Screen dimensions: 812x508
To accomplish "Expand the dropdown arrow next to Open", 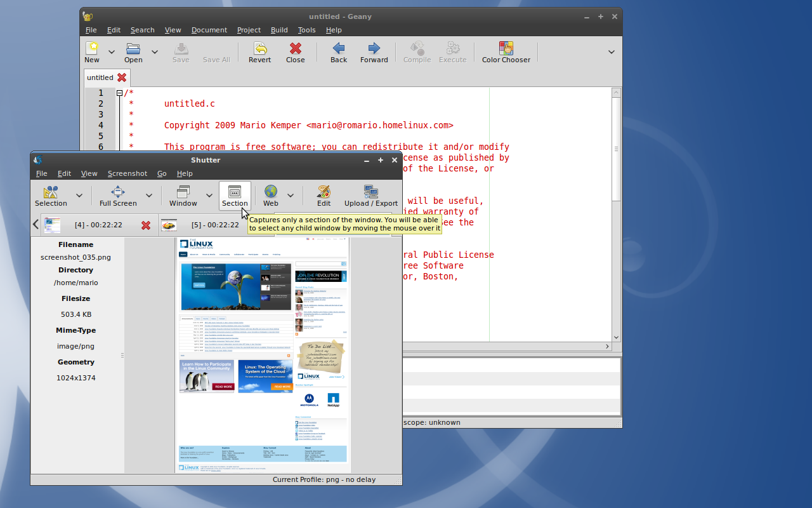I will 154,52.
